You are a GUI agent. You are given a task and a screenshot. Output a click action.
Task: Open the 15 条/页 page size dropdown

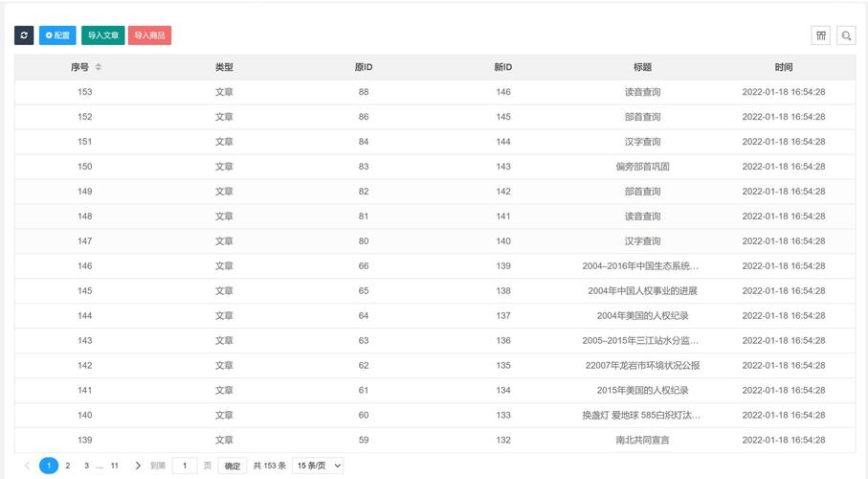tap(318, 466)
